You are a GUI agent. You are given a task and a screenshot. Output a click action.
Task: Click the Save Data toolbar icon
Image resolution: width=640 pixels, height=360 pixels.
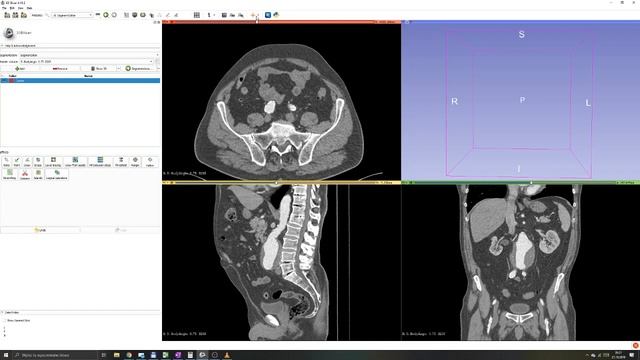click(24, 15)
